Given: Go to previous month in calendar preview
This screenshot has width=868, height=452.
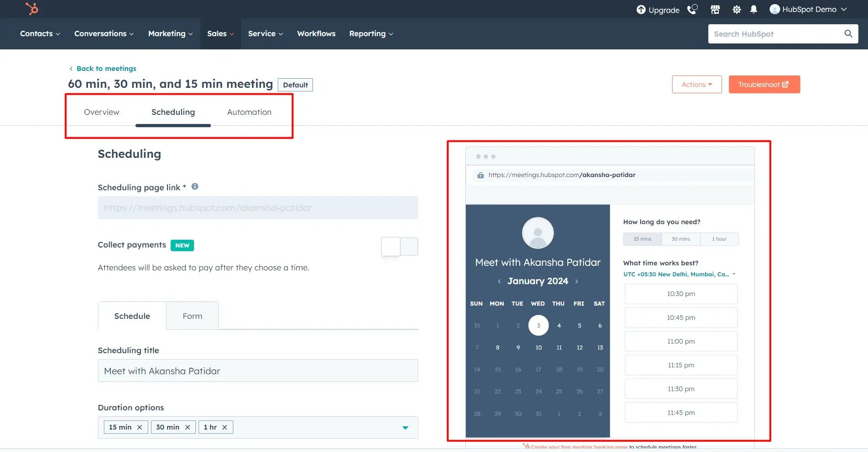Looking at the screenshot, I should [499, 281].
